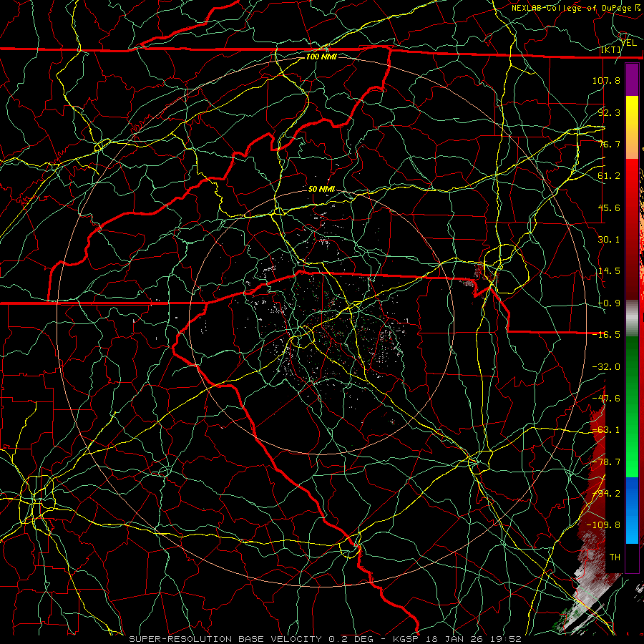Screen dimensions: 644x644
Task: Click the 61.2 velocity scale value
Action: click(x=609, y=176)
